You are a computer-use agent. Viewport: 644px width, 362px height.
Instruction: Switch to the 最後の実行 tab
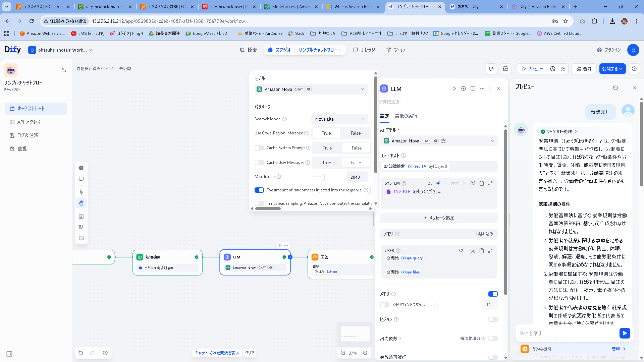406,116
